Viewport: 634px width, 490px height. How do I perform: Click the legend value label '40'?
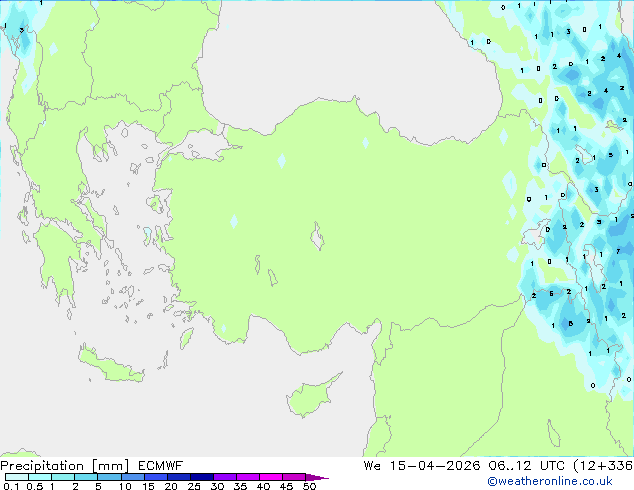tap(263, 486)
